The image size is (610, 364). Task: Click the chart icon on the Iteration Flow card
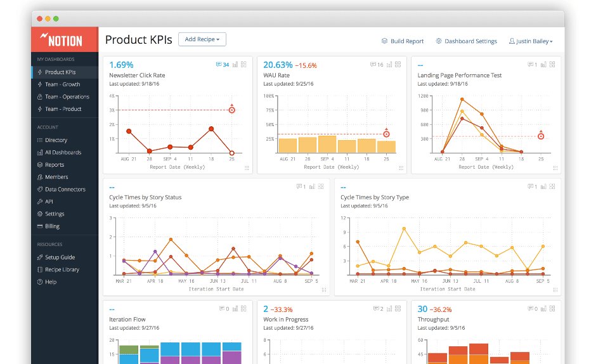pyautogui.click(x=235, y=309)
